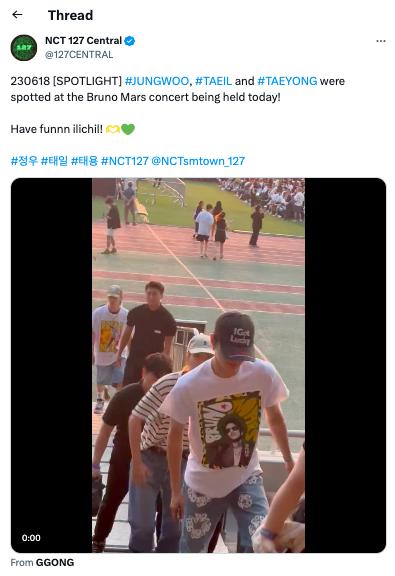Open the #TAEIL hashtag

213,81
